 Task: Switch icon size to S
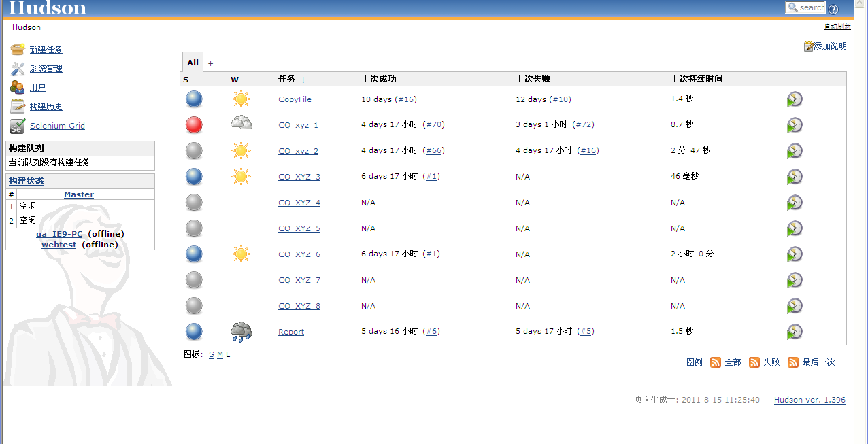coord(212,354)
